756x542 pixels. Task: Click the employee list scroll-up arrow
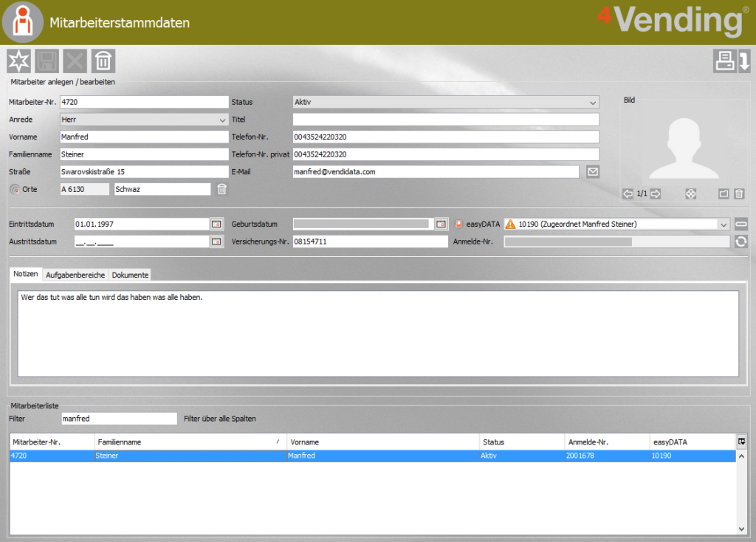741,456
